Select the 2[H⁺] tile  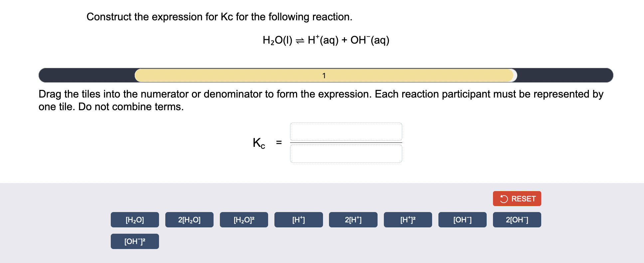point(353,219)
